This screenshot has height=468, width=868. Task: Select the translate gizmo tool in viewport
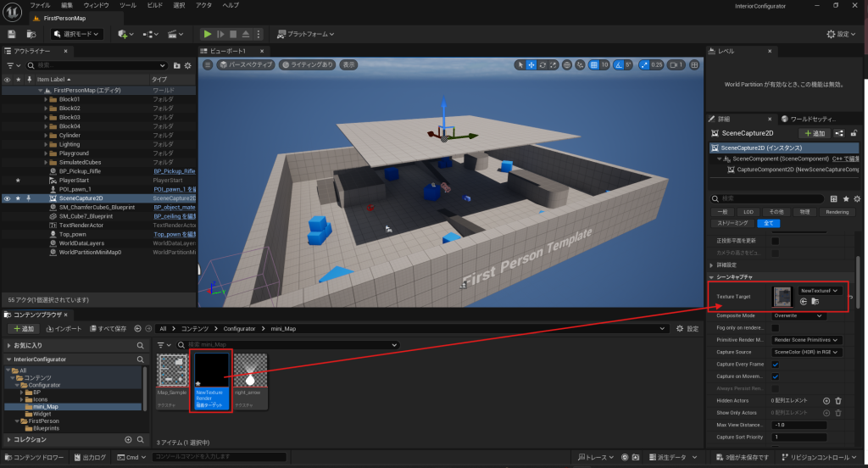tap(531, 64)
